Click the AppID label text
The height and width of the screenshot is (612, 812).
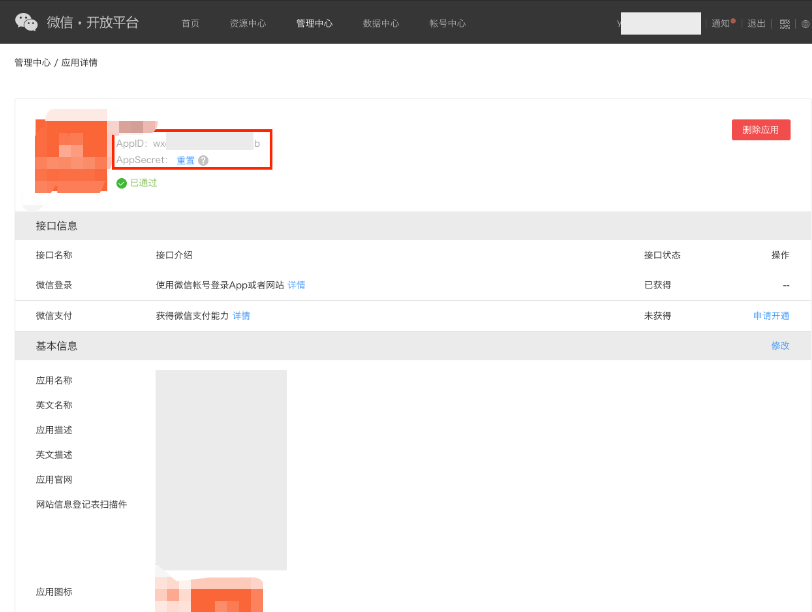[x=132, y=143]
